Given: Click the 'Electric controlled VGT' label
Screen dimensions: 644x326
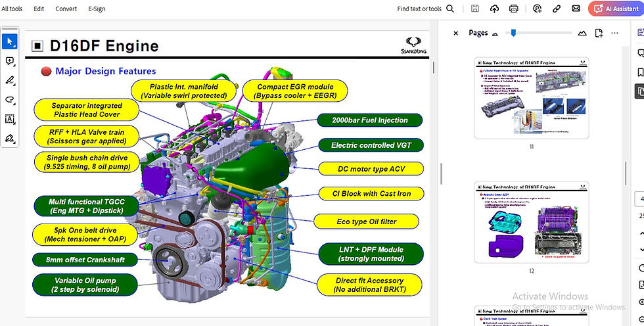Looking at the screenshot, I should click(x=371, y=145).
